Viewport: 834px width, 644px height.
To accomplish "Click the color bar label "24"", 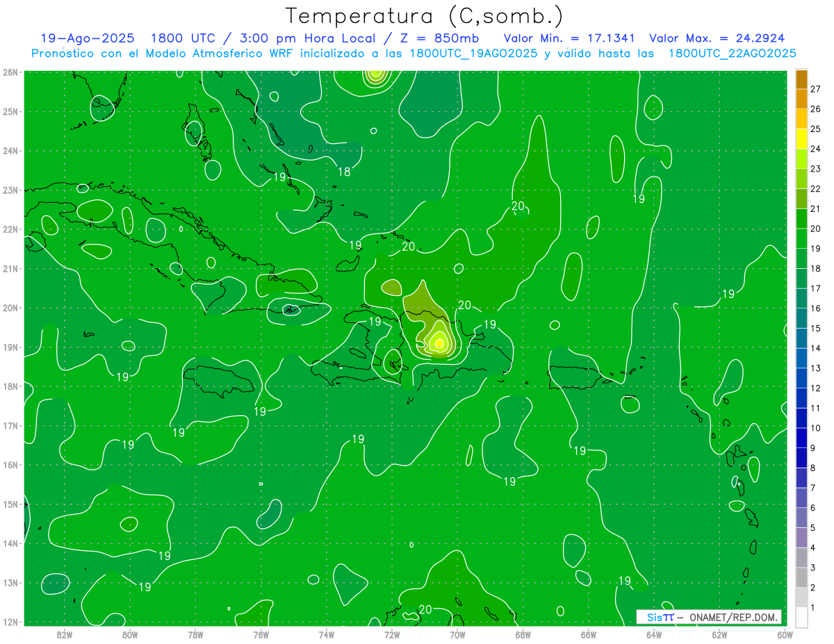I will pos(815,149).
